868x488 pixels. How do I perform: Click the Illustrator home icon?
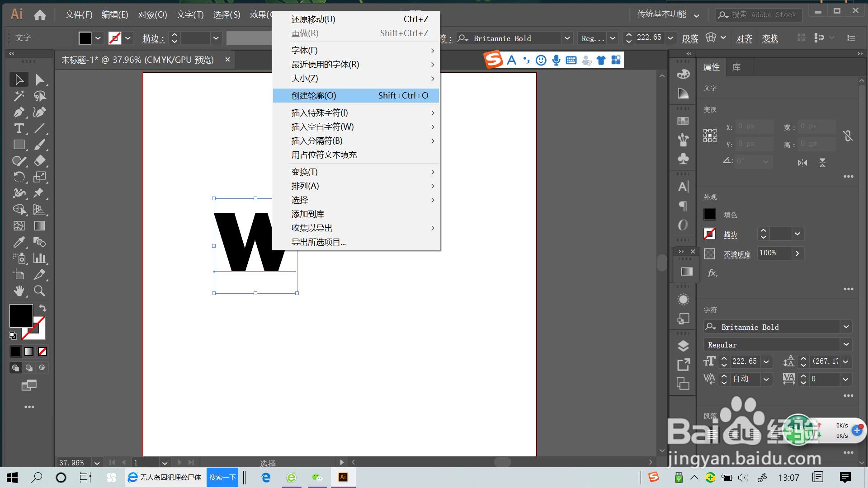(x=39, y=15)
